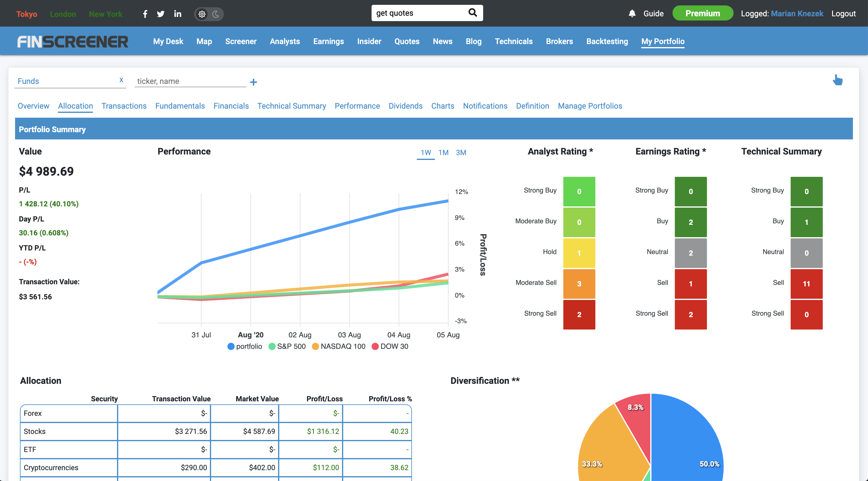Open the Insider menu item
Screen dimensions: 868x481
[x=369, y=41]
